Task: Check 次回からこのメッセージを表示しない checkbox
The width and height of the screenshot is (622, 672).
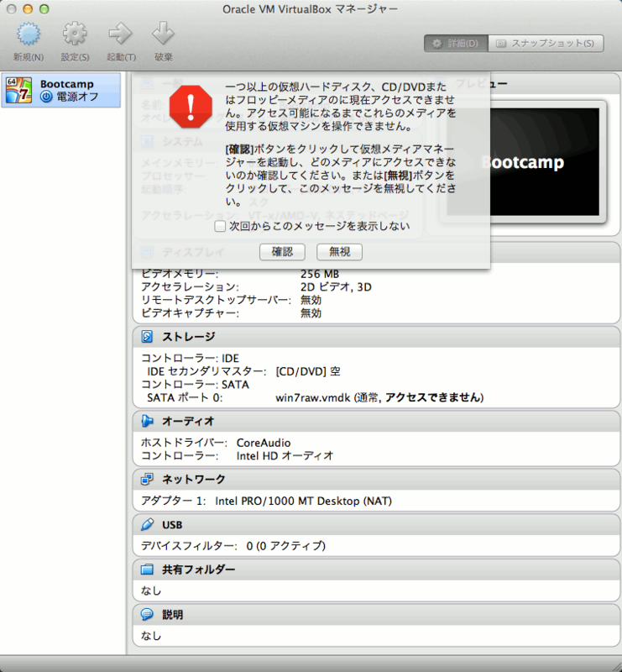Action: point(220,226)
